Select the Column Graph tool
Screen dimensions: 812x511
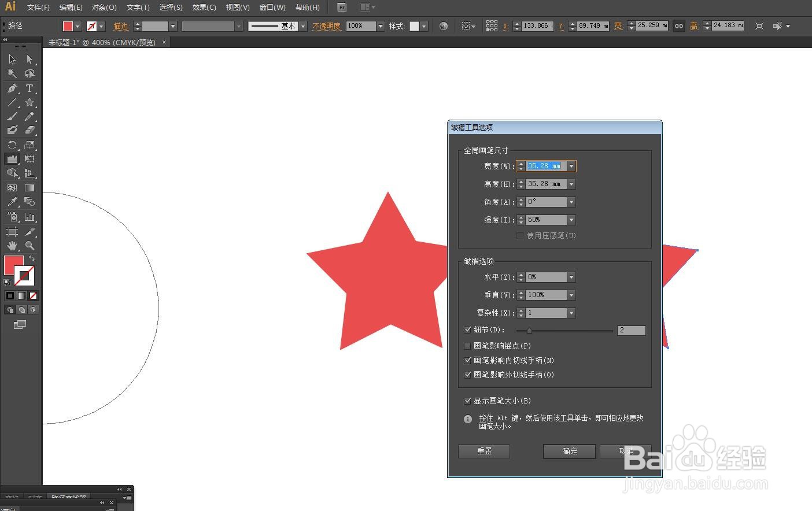(29, 217)
